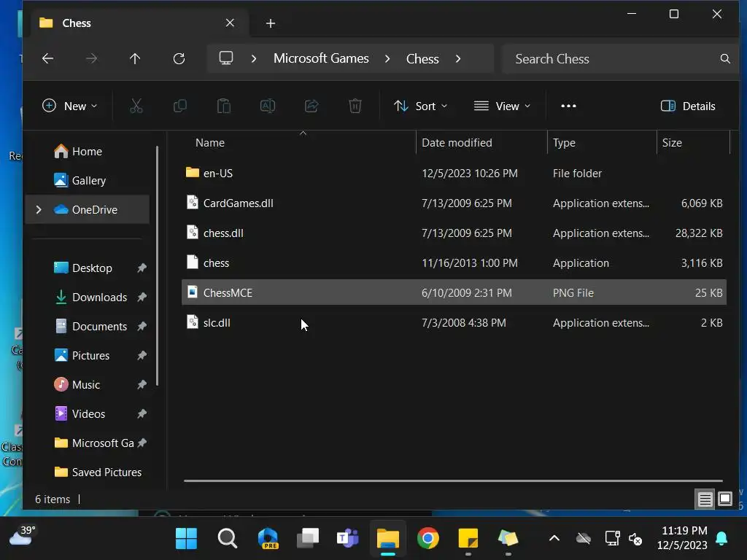Click the horizontal scrollbar in file list
This screenshot has height=560, width=747.
pyautogui.click(x=453, y=481)
